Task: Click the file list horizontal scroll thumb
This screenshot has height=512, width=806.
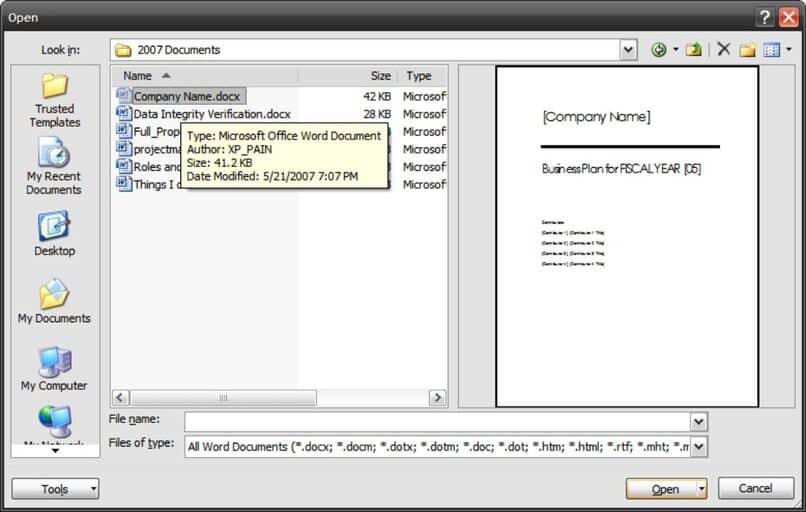Action: [223, 397]
